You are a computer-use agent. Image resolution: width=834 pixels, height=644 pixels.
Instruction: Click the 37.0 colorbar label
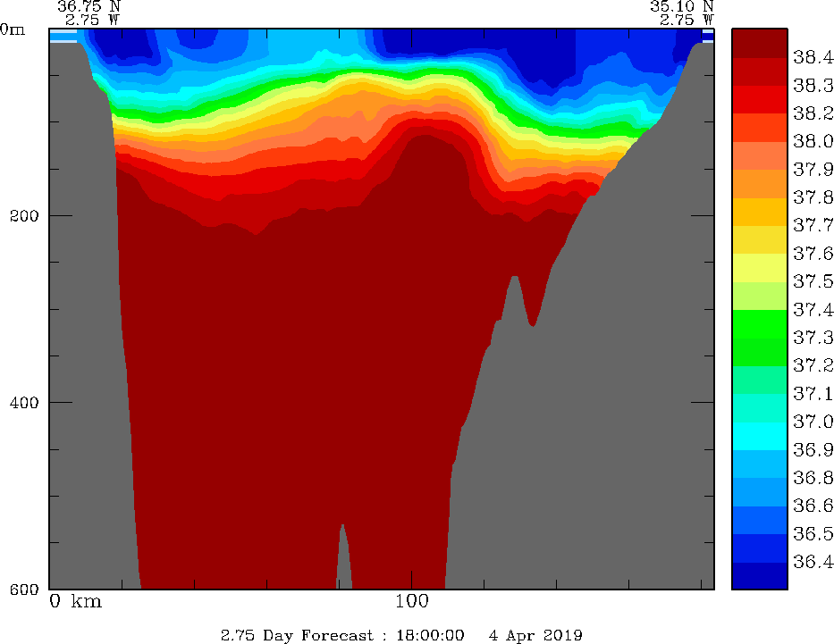pyautogui.click(x=813, y=422)
